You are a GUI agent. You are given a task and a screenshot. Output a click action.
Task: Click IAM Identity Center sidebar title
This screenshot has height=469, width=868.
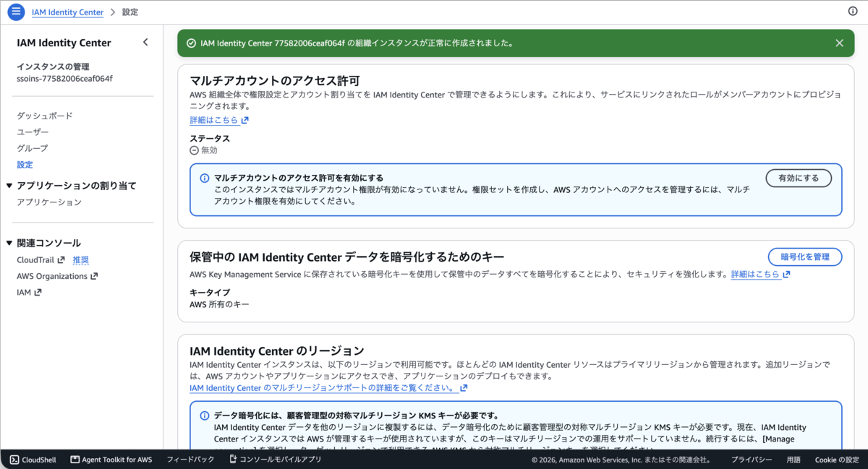[64, 43]
